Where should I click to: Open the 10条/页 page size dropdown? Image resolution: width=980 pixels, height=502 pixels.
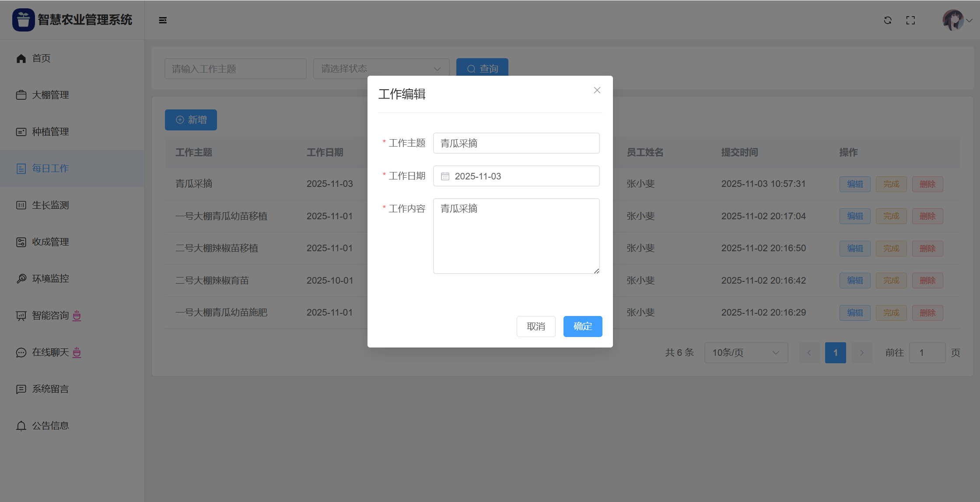click(x=745, y=353)
